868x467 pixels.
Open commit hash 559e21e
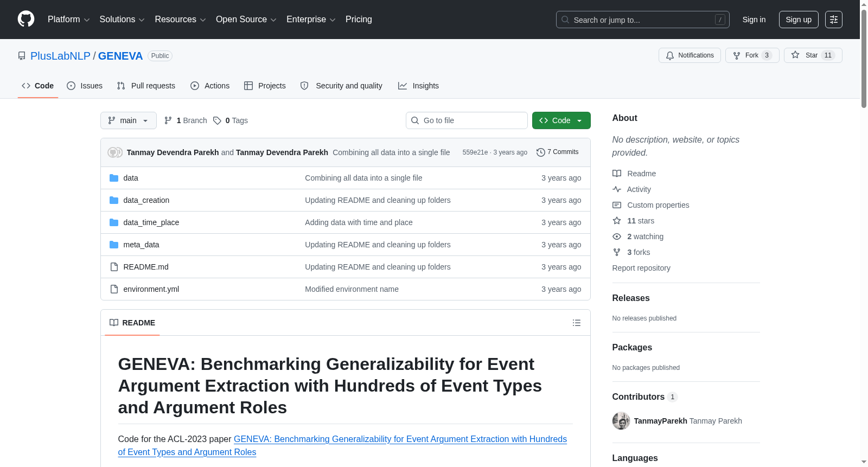tap(475, 152)
